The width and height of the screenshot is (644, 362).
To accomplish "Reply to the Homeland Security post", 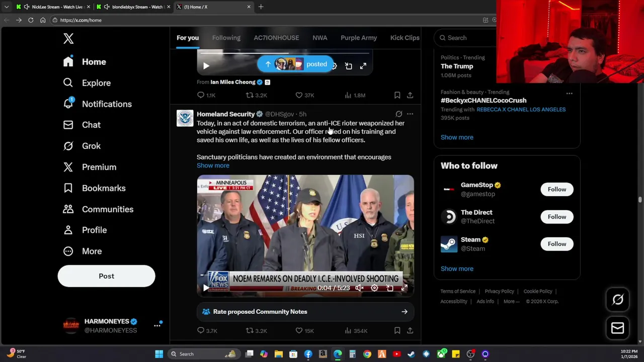I will [x=207, y=331].
